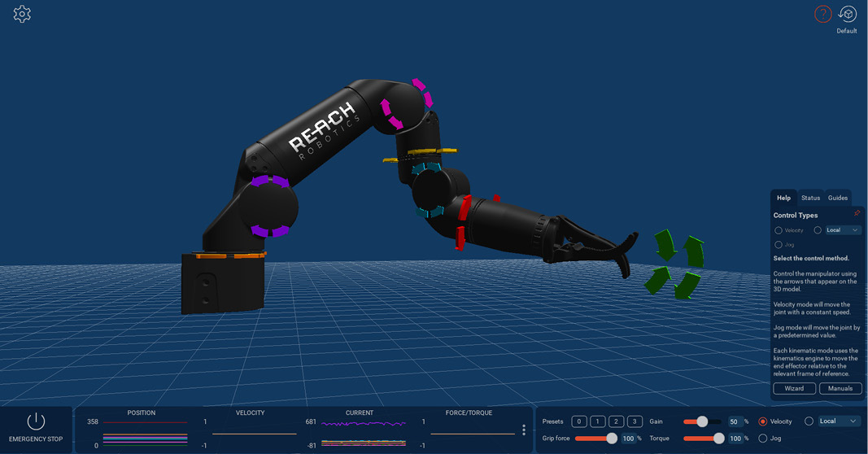
Task: Open the settings gear menu
Action: tap(22, 14)
